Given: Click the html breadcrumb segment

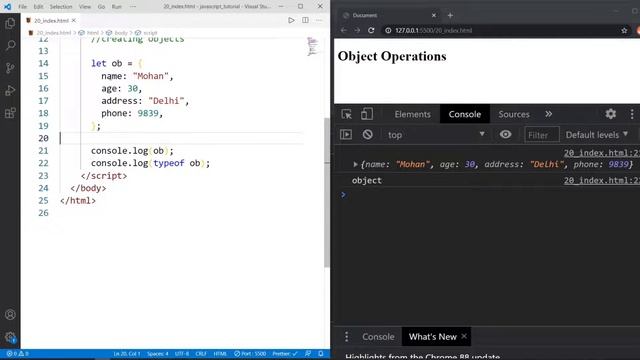Looking at the screenshot, I should tap(92, 33).
